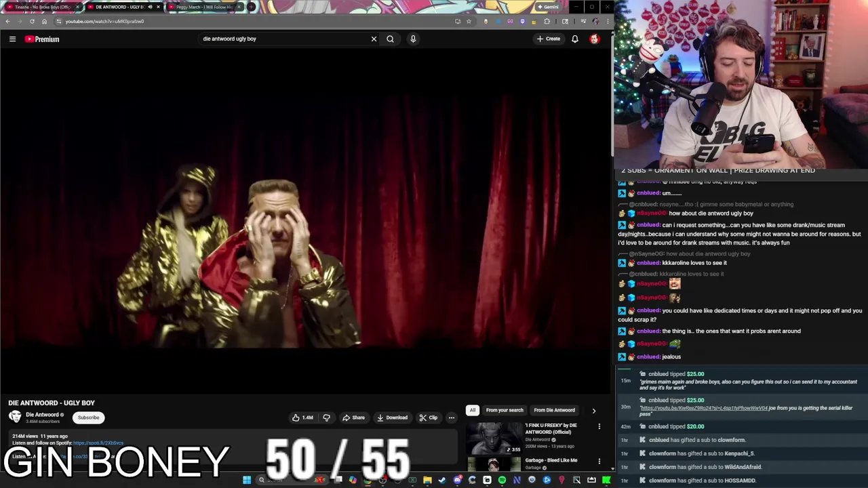Open the Die Antwoord channel avatar
This screenshot has width=868, height=488.
coord(15,417)
